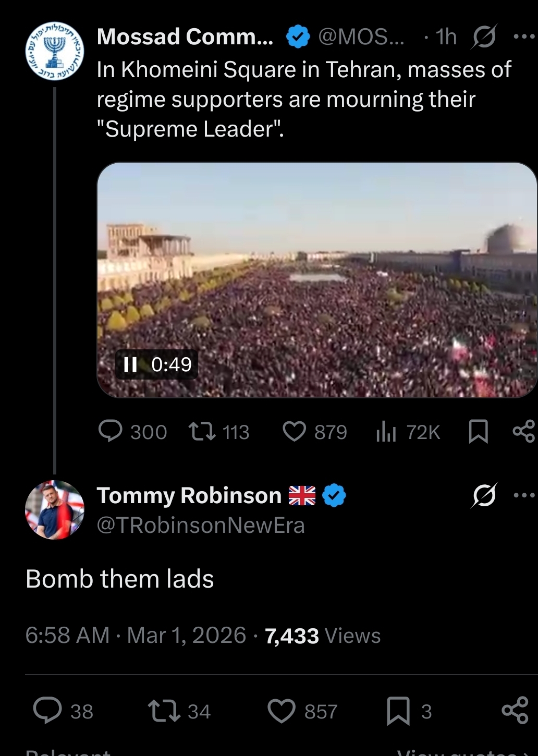Share the Mossad video post
The height and width of the screenshot is (756, 538).
coord(524,432)
